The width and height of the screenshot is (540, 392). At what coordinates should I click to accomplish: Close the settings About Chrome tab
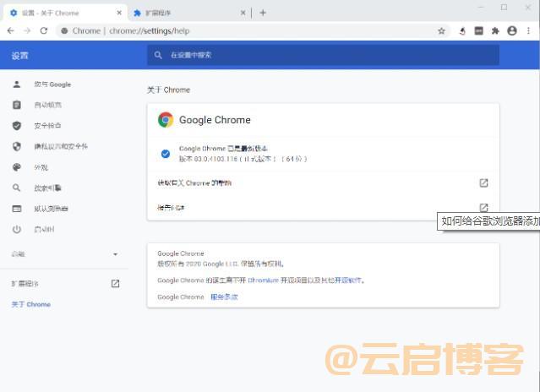(x=119, y=13)
